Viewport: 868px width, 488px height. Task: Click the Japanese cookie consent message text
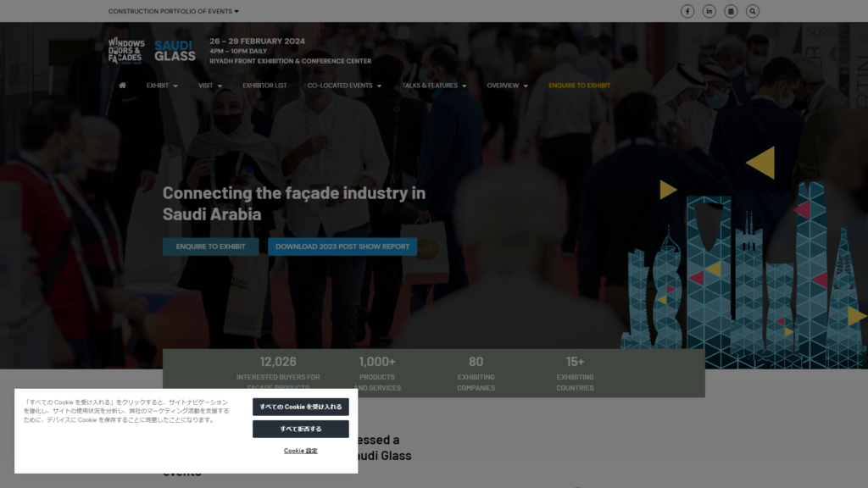click(126, 411)
